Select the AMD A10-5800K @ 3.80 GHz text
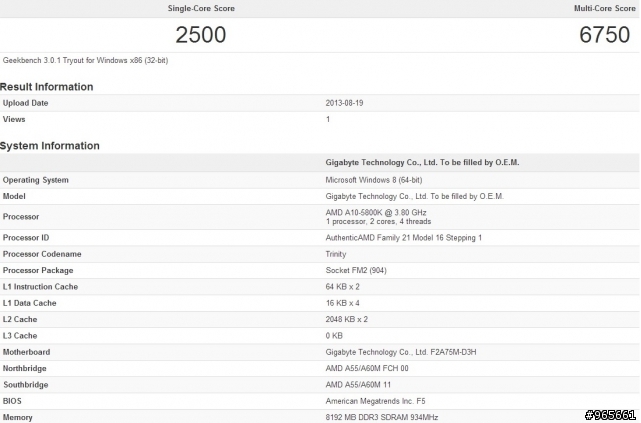Image resolution: width=641 pixels, height=423 pixels. pos(376,213)
